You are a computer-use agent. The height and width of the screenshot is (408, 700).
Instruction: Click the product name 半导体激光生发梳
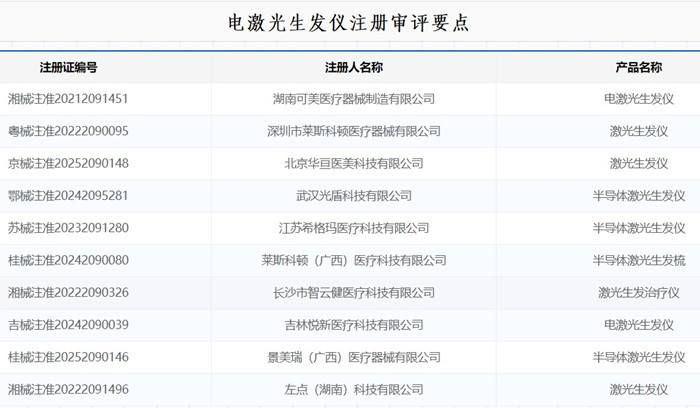click(x=638, y=260)
